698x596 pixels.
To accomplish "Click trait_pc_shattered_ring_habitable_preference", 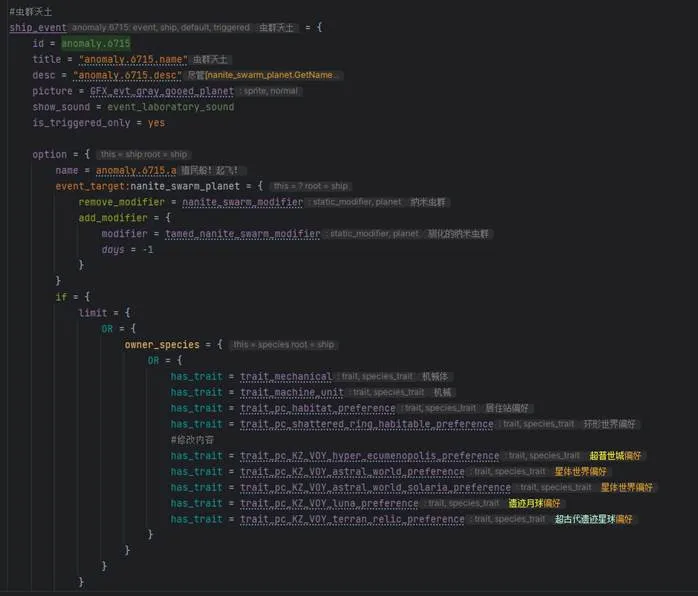I will [367, 424].
